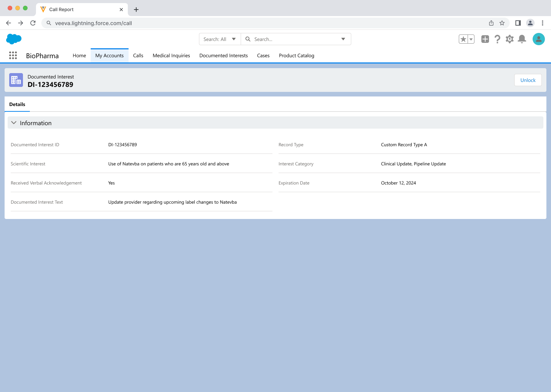551x392 pixels.
Task: Open the Search: All scope dropdown
Action: point(220,39)
